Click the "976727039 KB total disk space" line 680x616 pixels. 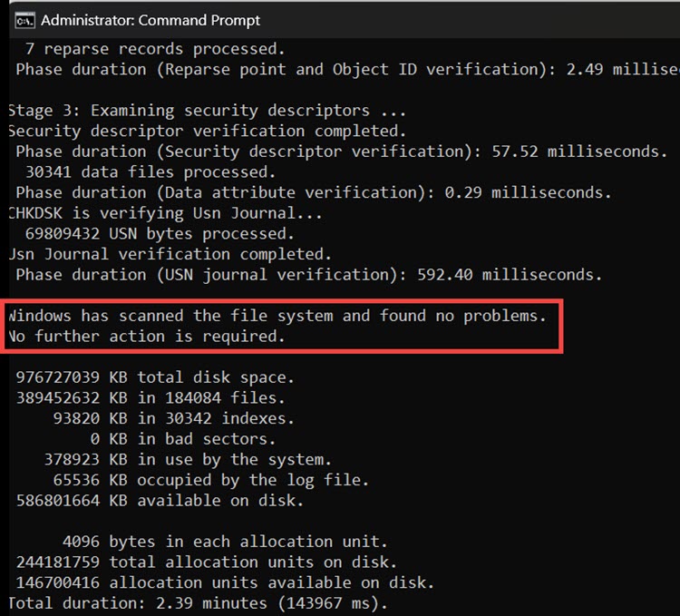pyautogui.click(x=155, y=377)
